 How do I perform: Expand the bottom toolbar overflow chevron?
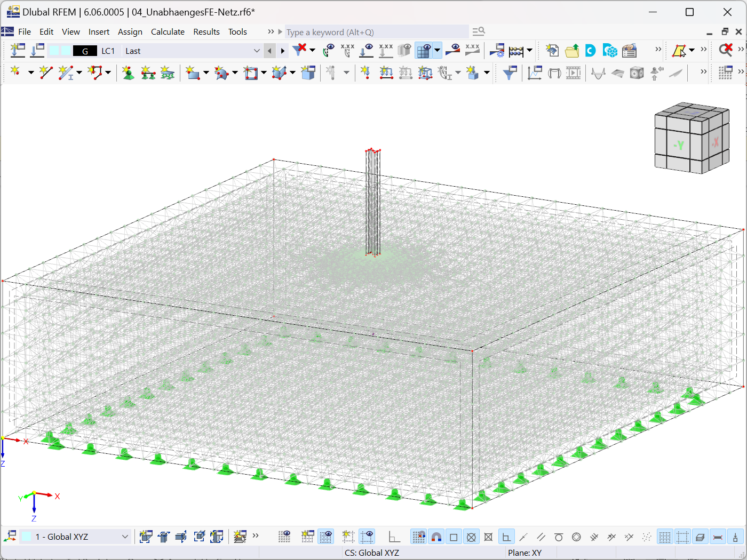pyautogui.click(x=256, y=536)
